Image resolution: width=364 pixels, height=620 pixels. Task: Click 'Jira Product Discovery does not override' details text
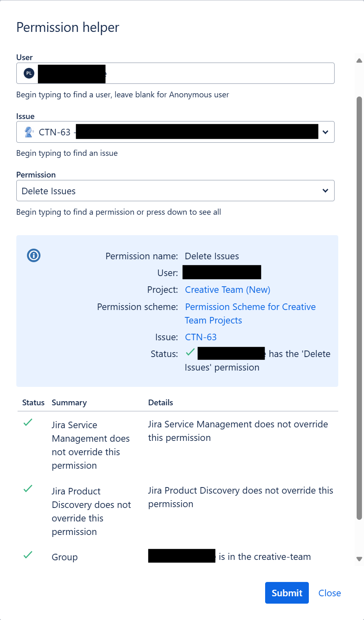(241, 497)
